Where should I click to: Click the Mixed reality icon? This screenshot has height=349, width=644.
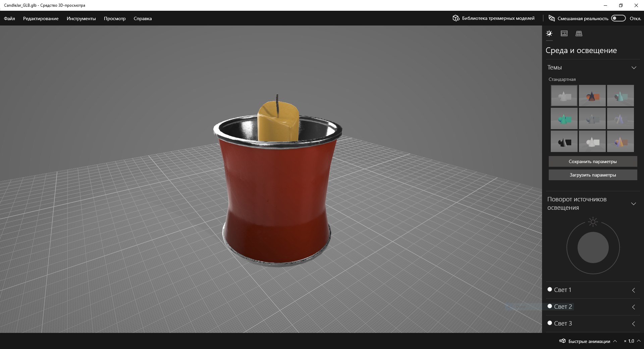click(x=551, y=18)
